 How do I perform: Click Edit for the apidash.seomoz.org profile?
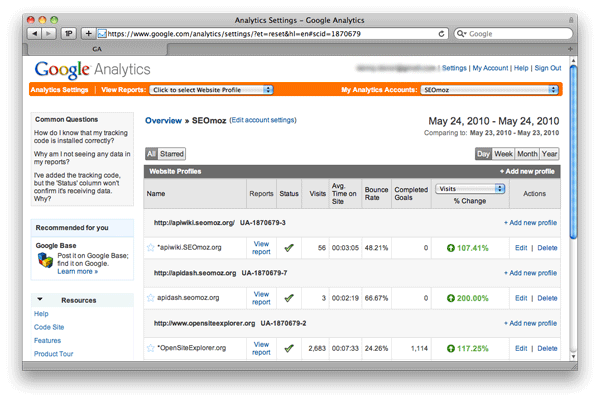tap(520, 298)
